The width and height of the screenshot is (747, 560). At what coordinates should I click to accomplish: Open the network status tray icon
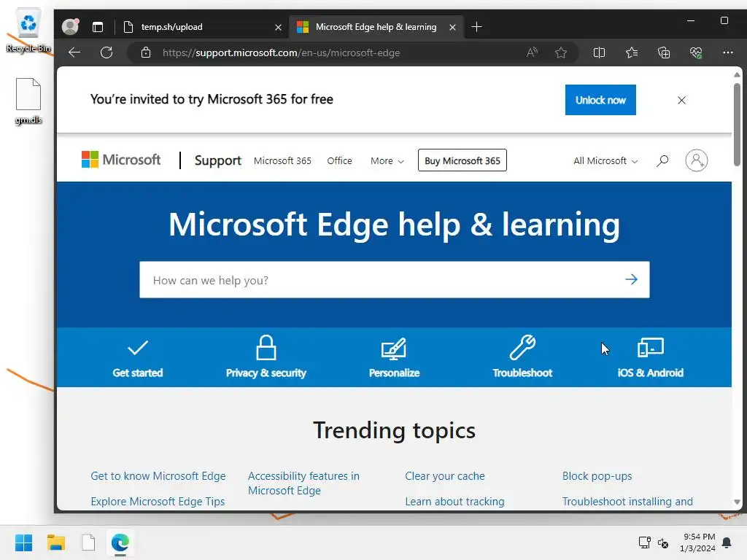point(645,542)
